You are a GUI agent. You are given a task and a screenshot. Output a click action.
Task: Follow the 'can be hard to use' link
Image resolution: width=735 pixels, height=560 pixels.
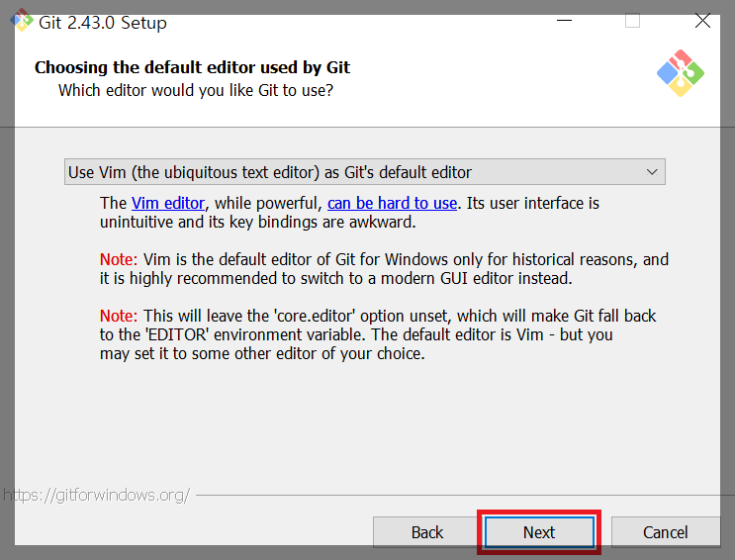[392, 203]
